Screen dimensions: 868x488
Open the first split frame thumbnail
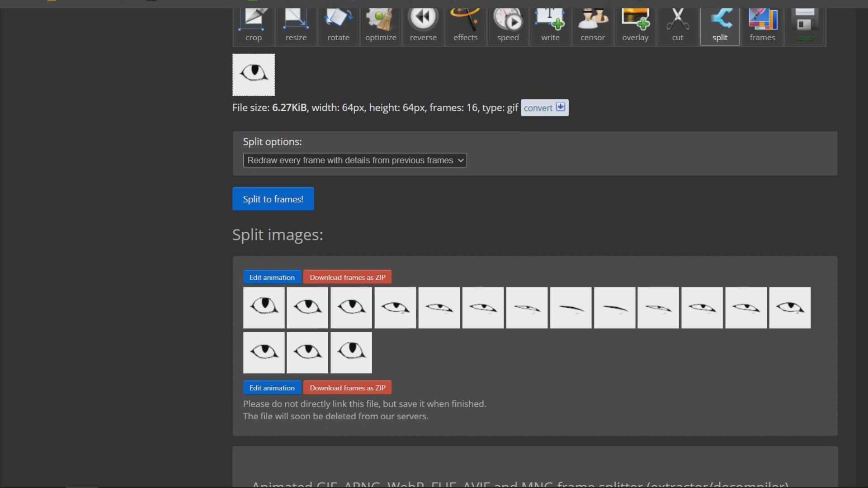tap(264, 308)
